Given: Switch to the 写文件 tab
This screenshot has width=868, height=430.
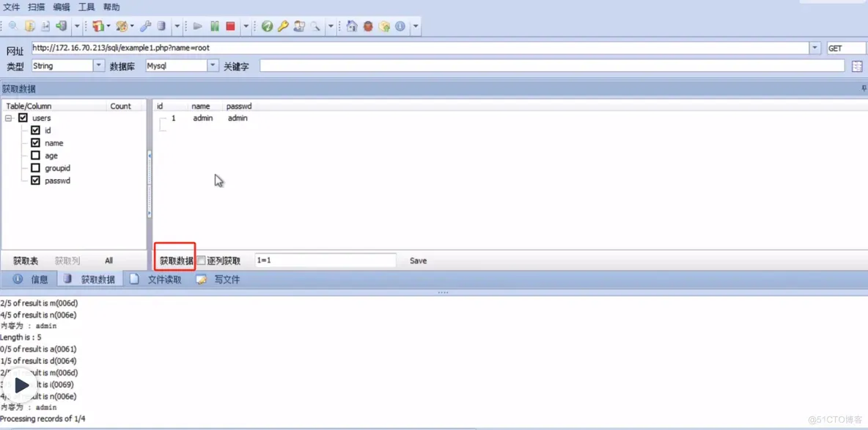Looking at the screenshot, I should tap(218, 280).
